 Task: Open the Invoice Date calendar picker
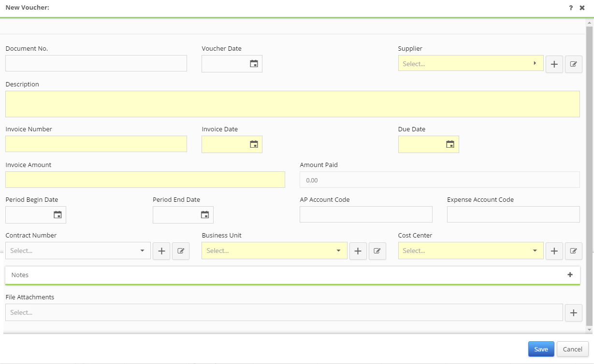(254, 144)
